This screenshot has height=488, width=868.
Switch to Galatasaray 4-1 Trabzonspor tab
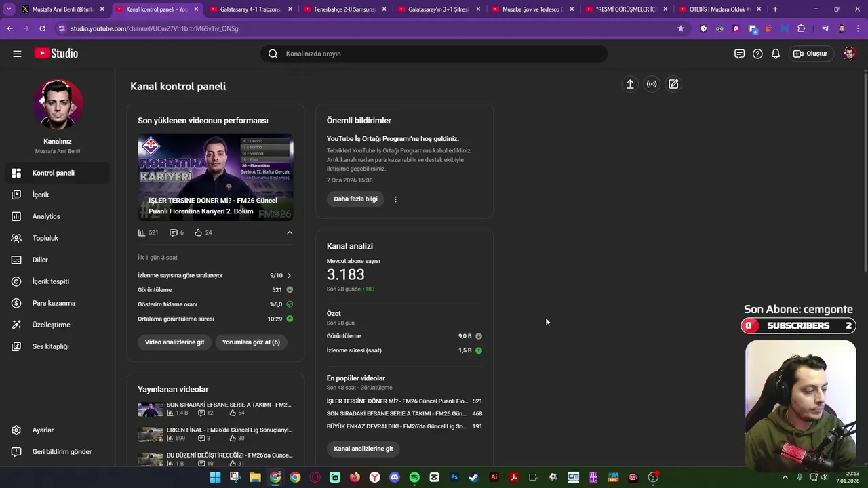[250, 9]
